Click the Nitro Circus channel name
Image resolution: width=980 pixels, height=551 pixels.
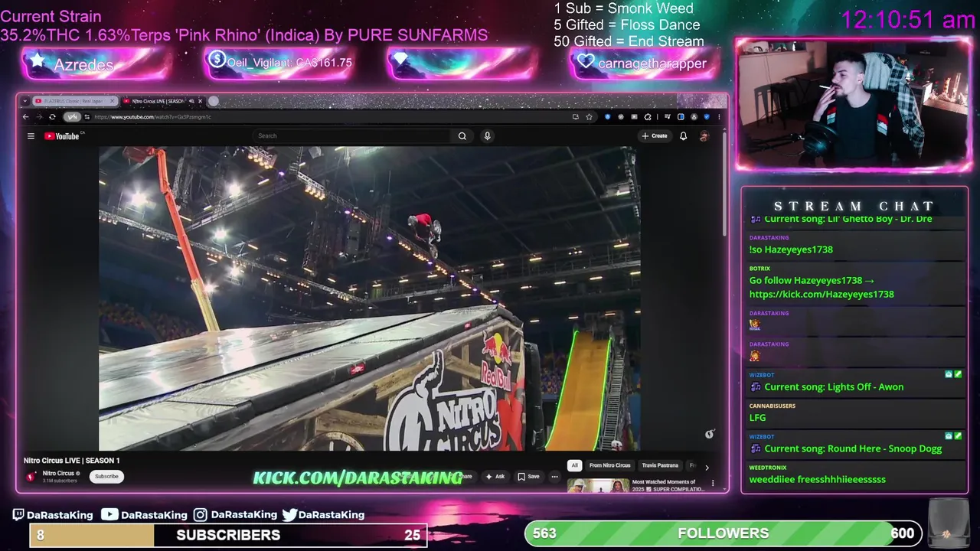point(58,474)
